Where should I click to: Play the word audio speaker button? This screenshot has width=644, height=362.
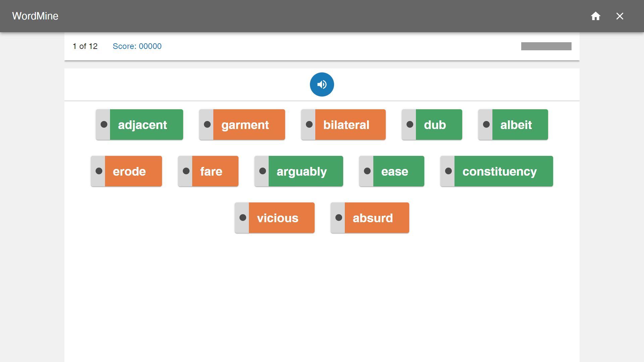point(322,84)
